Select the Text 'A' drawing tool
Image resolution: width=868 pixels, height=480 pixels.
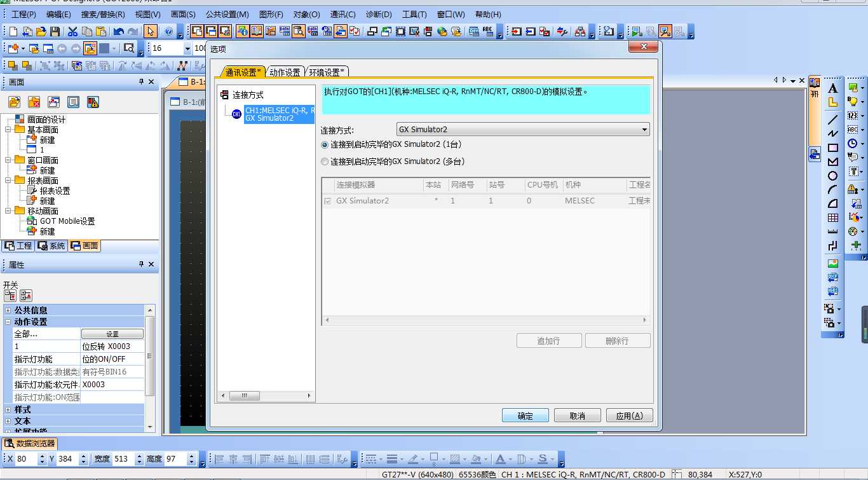(x=833, y=88)
